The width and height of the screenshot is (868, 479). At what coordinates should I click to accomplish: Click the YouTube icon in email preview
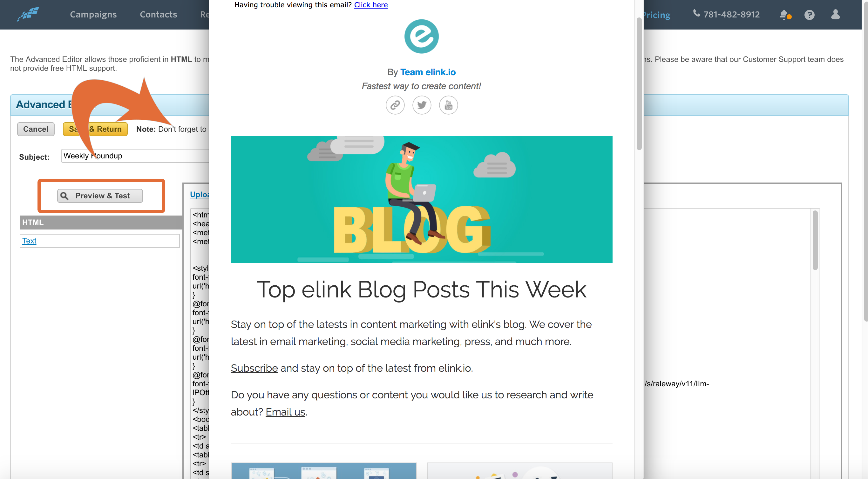[448, 106]
